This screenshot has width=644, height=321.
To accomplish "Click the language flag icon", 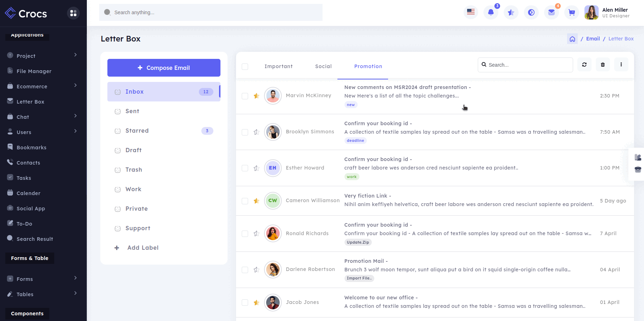I will click(471, 12).
